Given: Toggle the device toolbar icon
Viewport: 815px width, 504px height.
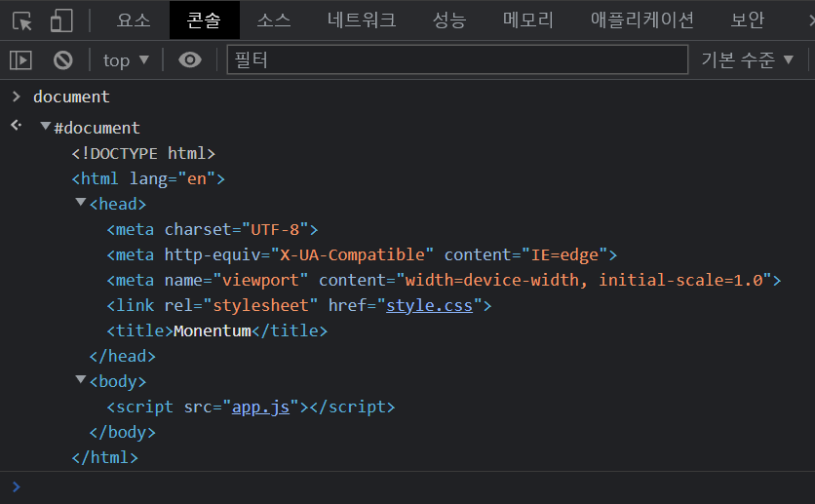Looking at the screenshot, I should coord(61,20).
